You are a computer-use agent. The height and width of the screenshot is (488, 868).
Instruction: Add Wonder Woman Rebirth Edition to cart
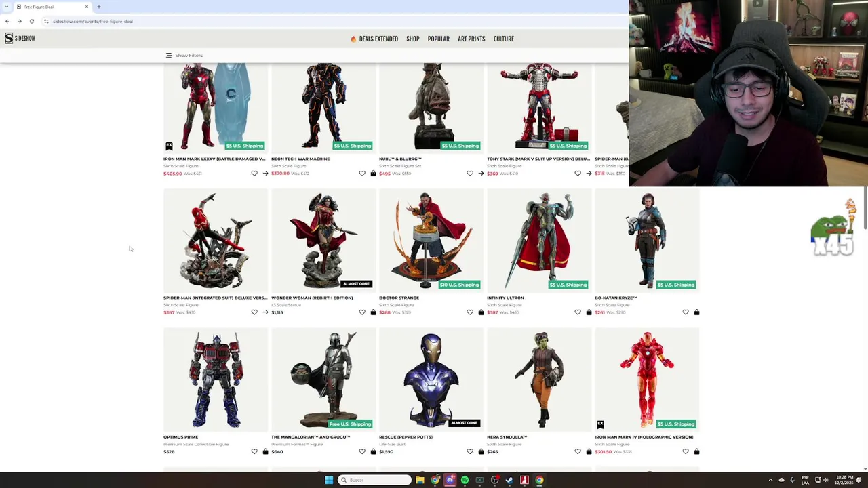pos(373,312)
